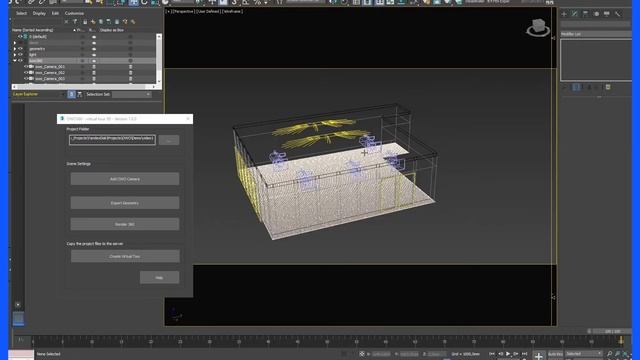Open the Create tab in command panel
Viewport: 640px width, 360px height.
point(564,14)
